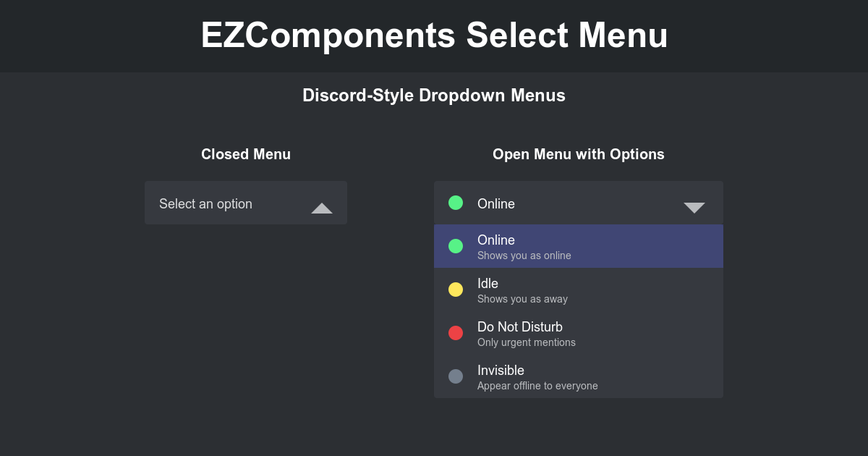Click the green circle icon on the selected menu button
The height and width of the screenshot is (456, 868).
point(456,203)
